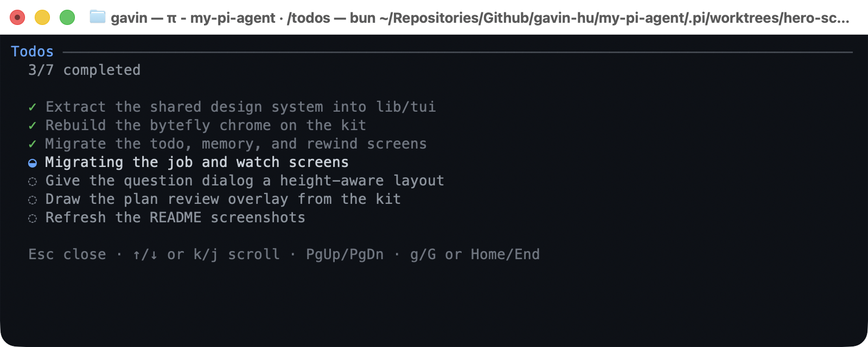This screenshot has height=347, width=868.
Task: Click the green zoom window button
Action: tap(67, 17)
